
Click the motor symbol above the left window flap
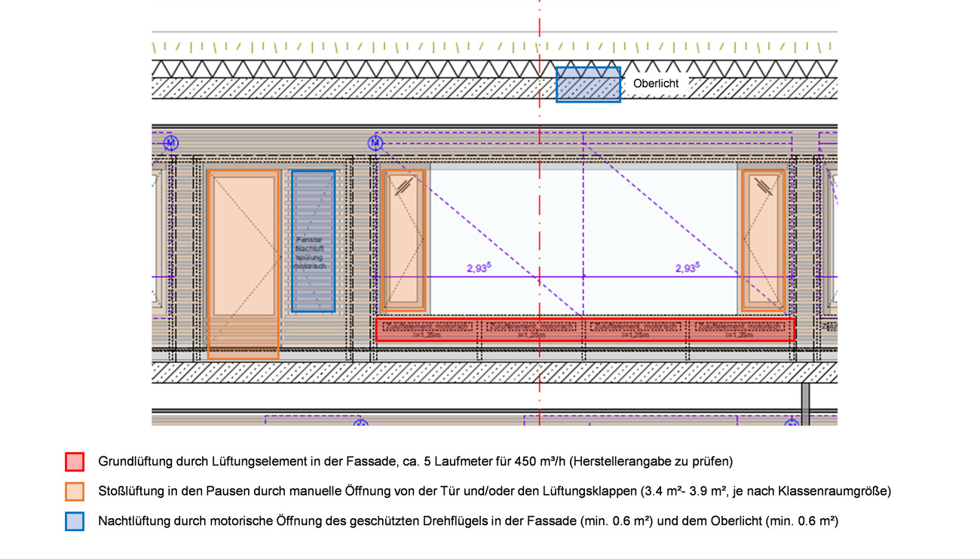[x=375, y=143]
